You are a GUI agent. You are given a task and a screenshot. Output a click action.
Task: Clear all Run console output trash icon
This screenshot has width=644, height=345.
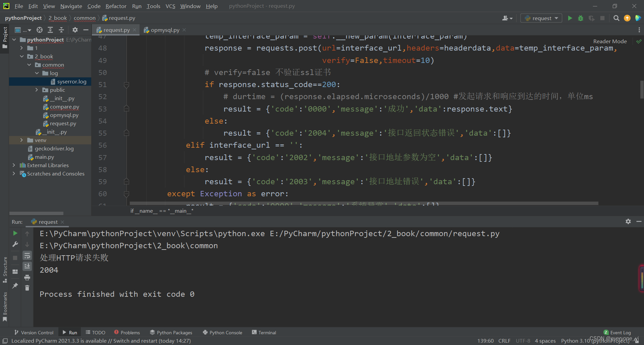pos(27,288)
